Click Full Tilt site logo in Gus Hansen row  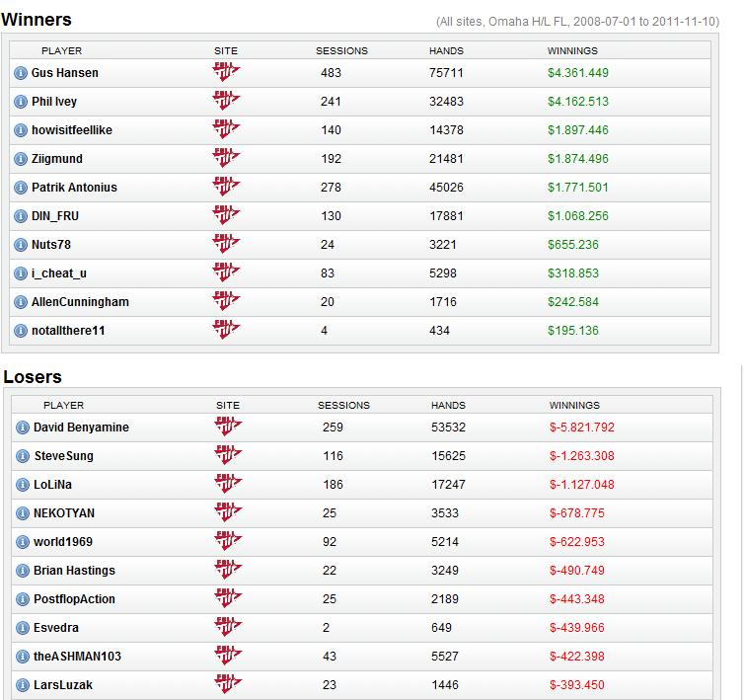(226, 72)
